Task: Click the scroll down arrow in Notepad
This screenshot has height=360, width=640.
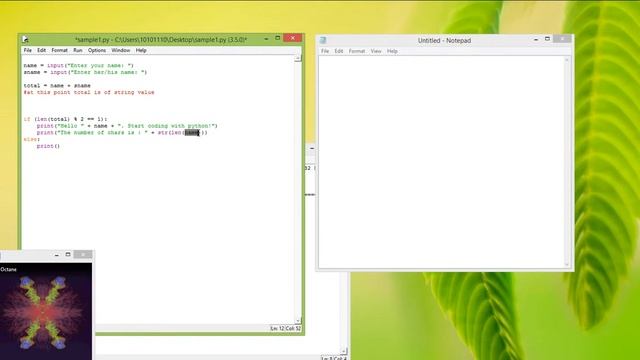Action: click(x=567, y=264)
